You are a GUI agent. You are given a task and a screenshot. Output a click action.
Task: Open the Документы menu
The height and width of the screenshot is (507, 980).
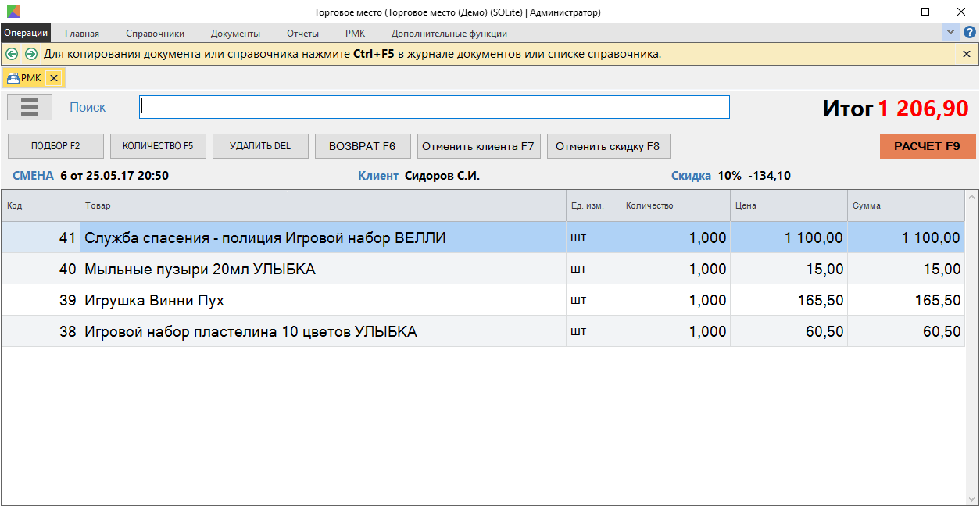[x=235, y=34]
